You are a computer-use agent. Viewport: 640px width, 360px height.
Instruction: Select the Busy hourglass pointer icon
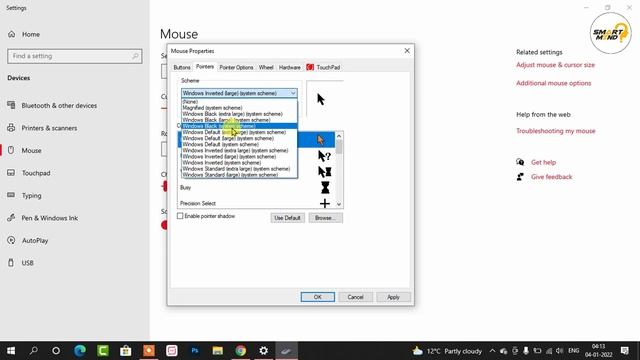click(x=325, y=188)
